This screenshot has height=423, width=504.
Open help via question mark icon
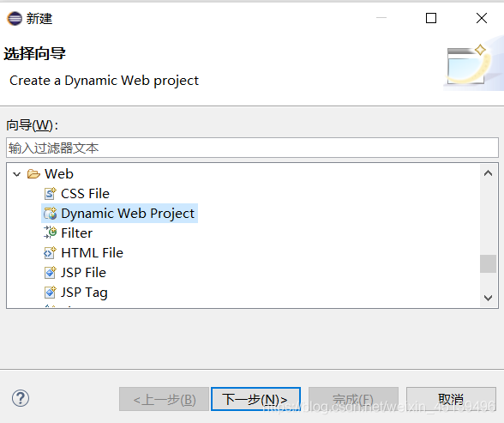point(21,398)
